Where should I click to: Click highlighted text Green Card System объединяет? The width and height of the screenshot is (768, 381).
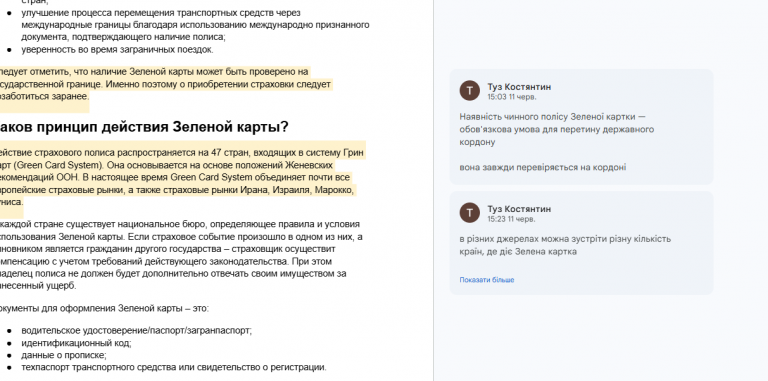260,177
